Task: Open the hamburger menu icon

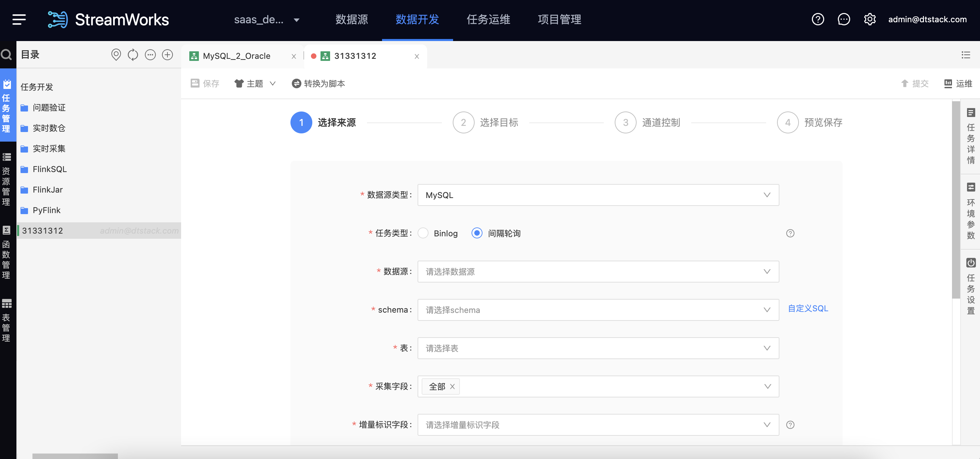Action: pos(19,19)
